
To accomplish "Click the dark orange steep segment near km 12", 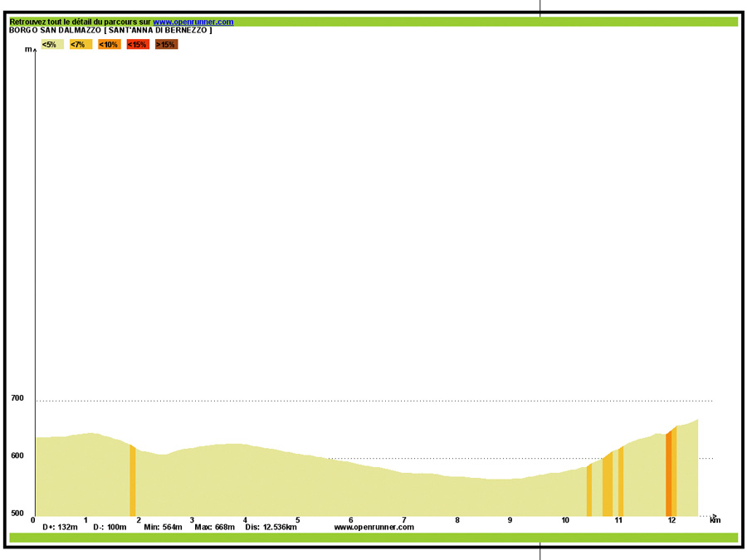I will (668, 475).
